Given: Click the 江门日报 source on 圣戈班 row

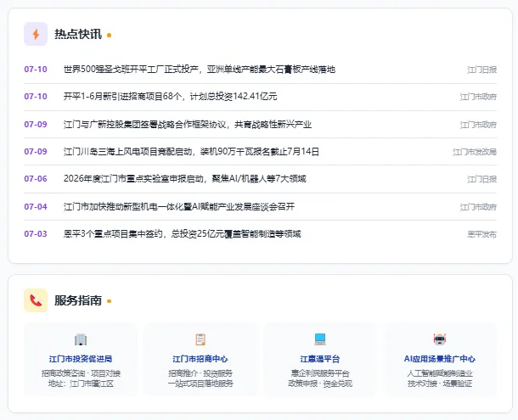Looking at the screenshot, I should pos(482,70).
